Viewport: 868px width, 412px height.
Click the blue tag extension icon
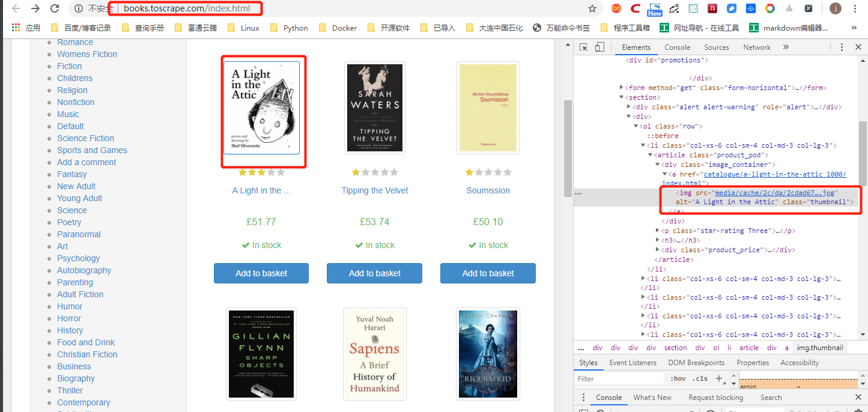(x=731, y=8)
